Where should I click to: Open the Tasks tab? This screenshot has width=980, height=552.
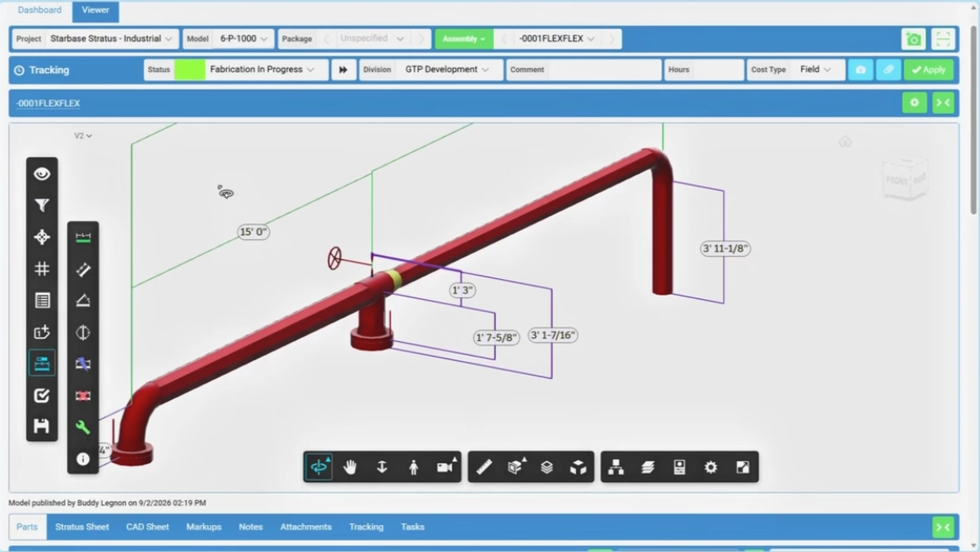413,527
